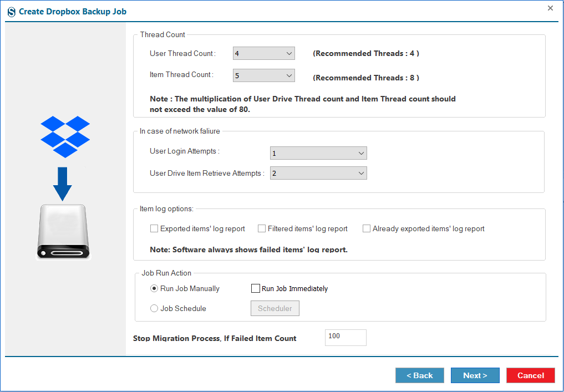The height and width of the screenshot is (392, 564).
Task: Proceed with the Next button
Action: 475,375
